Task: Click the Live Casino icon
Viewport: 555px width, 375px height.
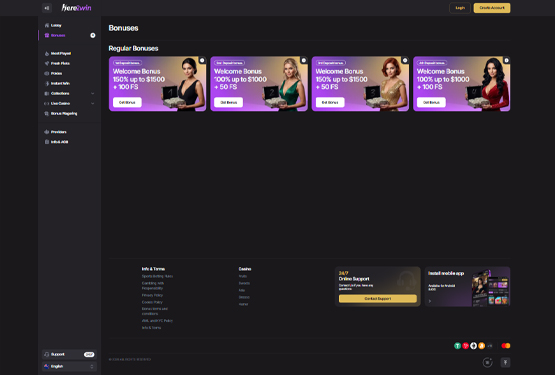Action: (x=47, y=103)
